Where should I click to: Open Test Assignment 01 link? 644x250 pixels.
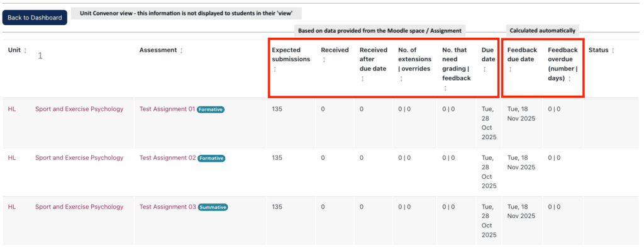coord(167,110)
